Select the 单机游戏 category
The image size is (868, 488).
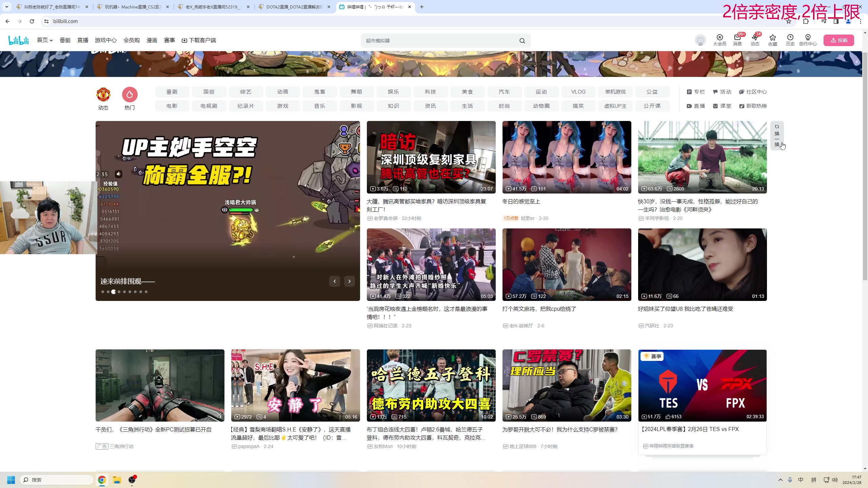coord(615,92)
